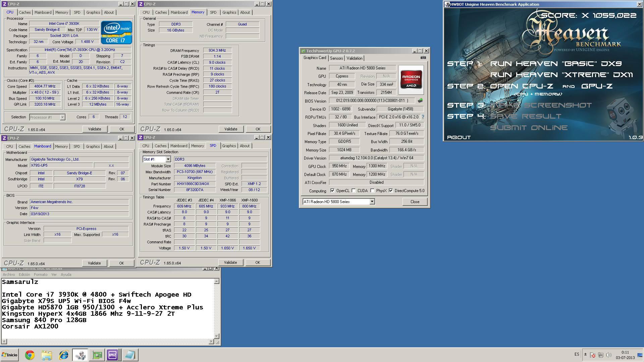
Task: Click GPU-Z link in HWBOT step 2
Action: pyautogui.click(x=597, y=86)
